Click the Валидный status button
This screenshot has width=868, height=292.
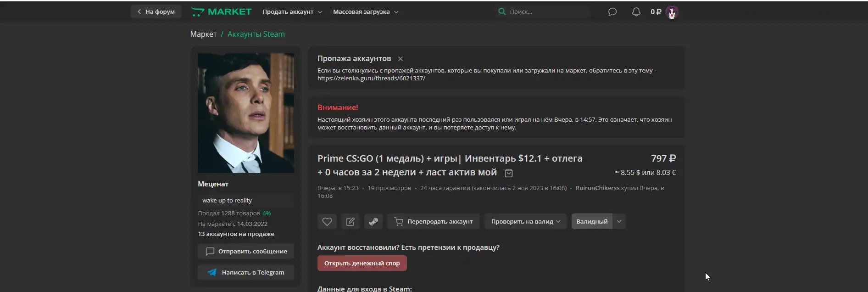tap(592, 222)
